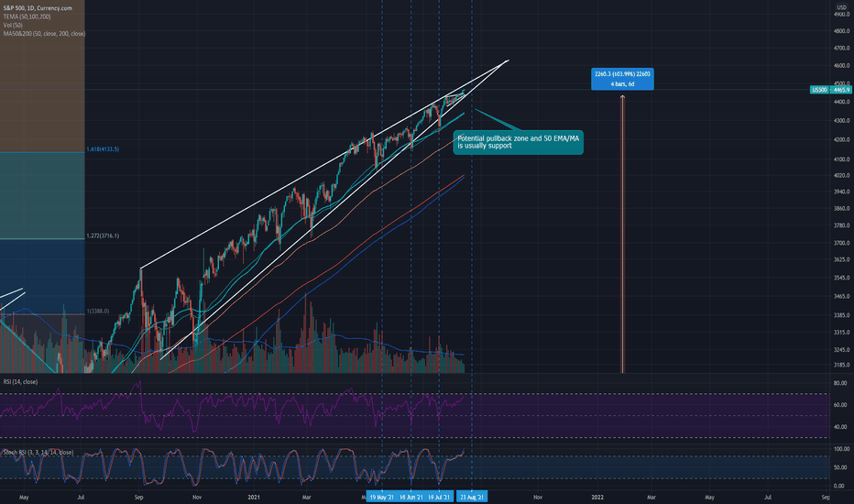Click the US500 4465.9 current price tag

[x=830, y=90]
